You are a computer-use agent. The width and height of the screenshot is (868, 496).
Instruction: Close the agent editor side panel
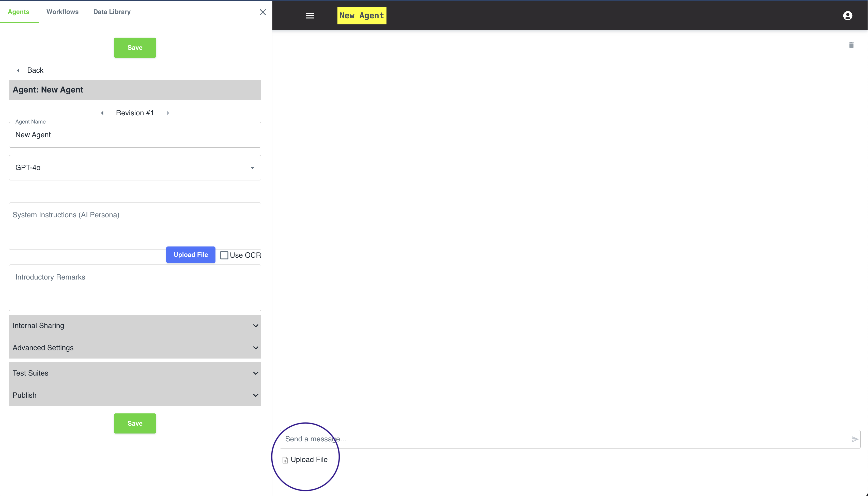click(x=263, y=12)
